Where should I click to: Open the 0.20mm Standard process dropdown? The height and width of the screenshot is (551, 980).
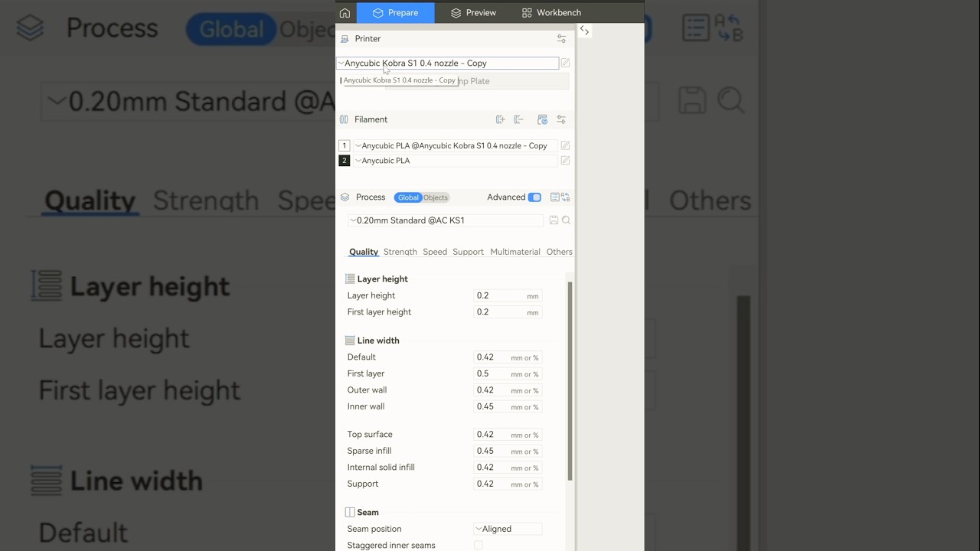click(445, 220)
